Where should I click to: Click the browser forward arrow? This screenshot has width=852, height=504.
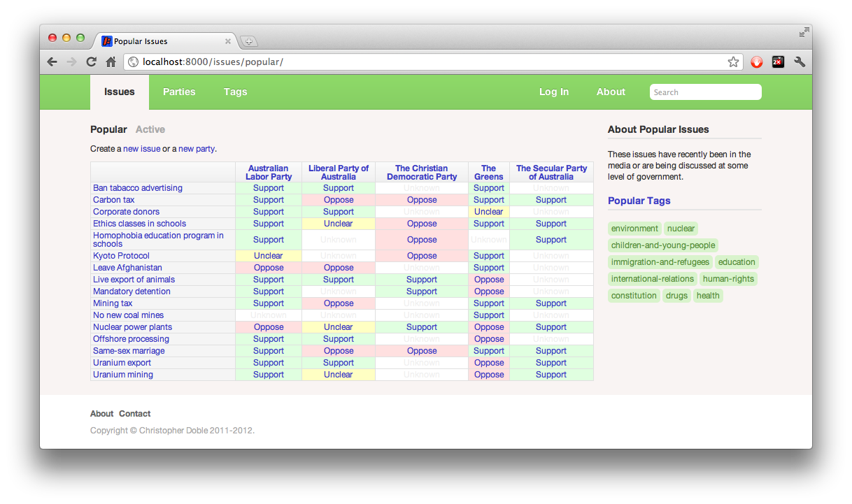(71, 62)
